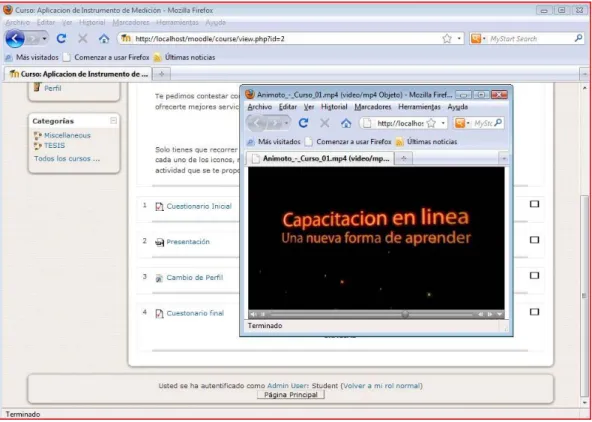The width and height of the screenshot is (592, 422).
Task: Open history dropdown beside popup Forward button
Action: 287,123
